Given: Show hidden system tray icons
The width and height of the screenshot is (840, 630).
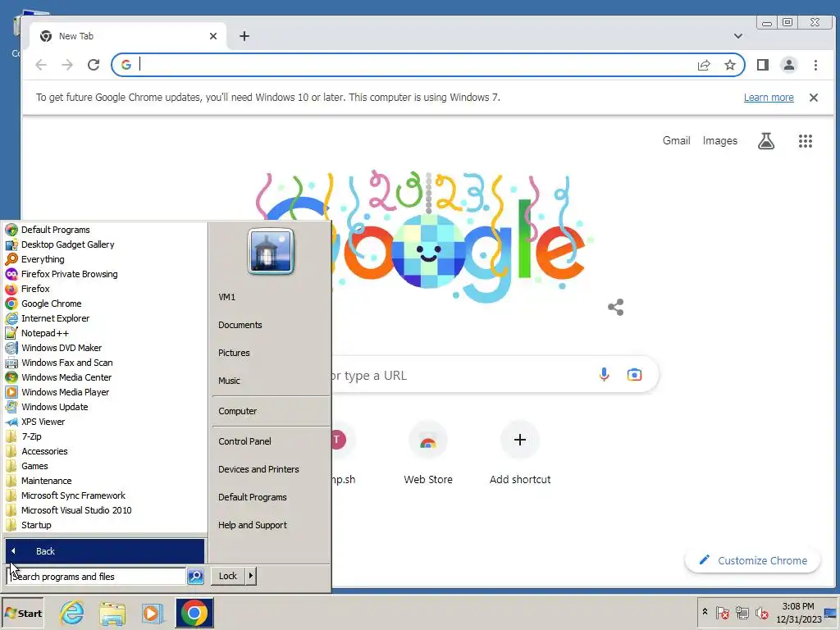Looking at the screenshot, I should (x=705, y=612).
